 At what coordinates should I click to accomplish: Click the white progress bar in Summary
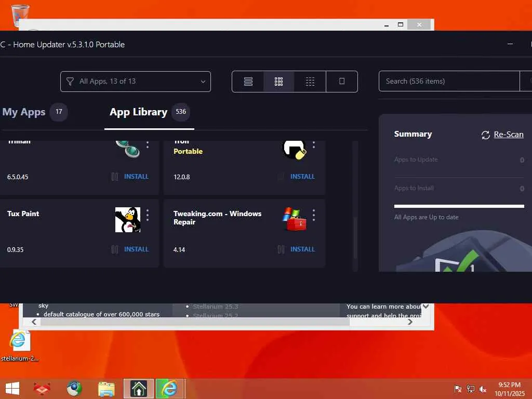point(459,206)
